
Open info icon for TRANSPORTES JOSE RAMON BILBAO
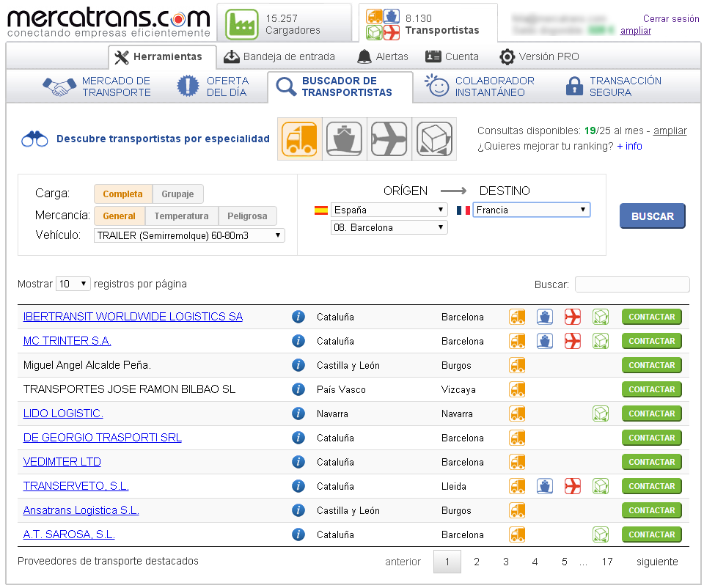[x=298, y=389]
